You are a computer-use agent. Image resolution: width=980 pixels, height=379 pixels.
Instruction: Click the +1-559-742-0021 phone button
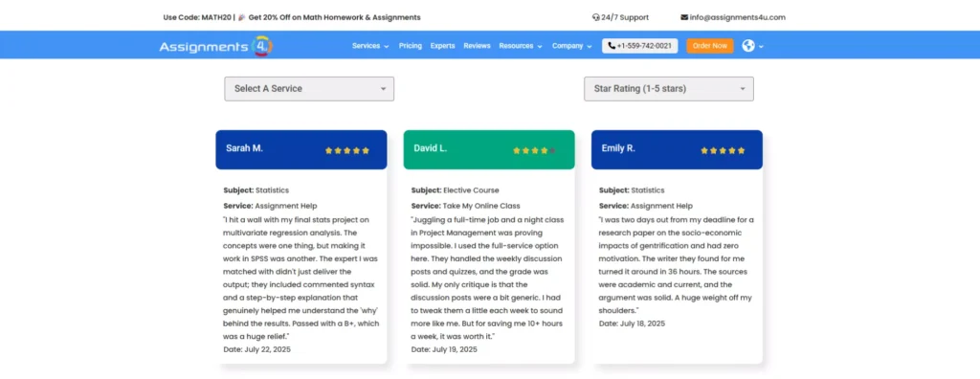click(640, 46)
